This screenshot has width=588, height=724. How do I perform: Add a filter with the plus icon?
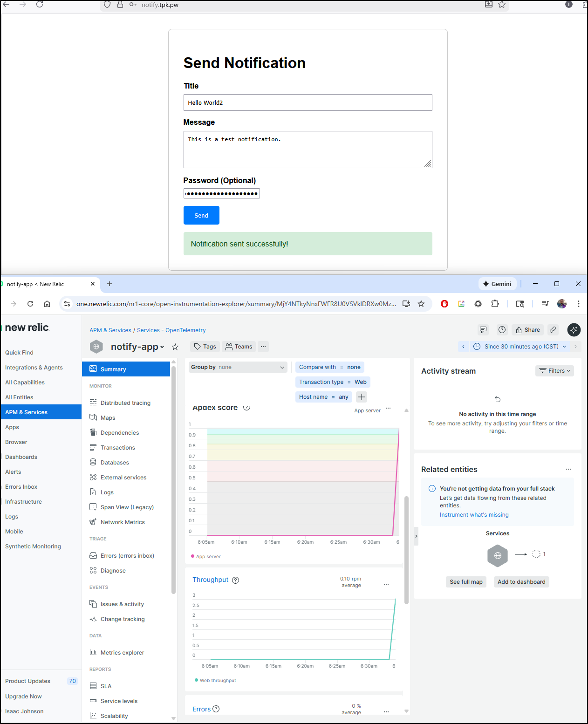coord(362,397)
